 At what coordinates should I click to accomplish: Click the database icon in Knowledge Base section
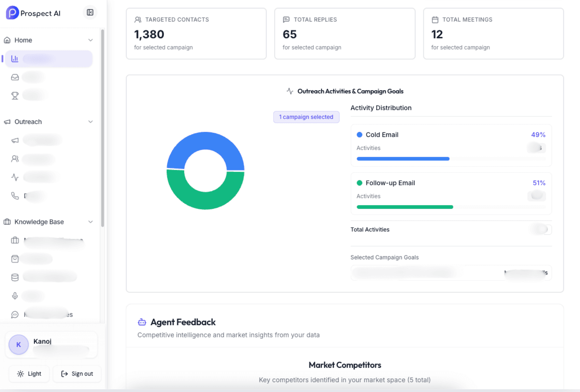tap(15, 277)
